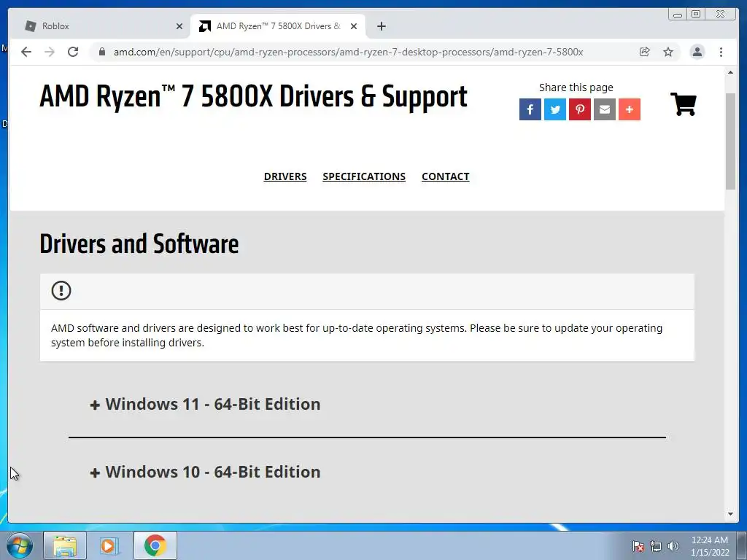747x560 pixels.
Task: Expand Windows 11 - 64-Bit Edition
Action: (x=205, y=404)
